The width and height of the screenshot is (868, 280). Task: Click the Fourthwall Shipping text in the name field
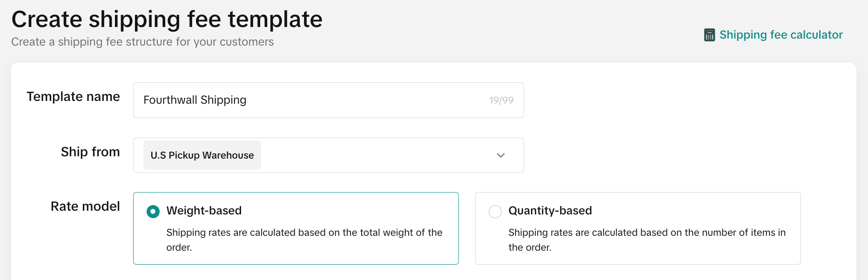pyautogui.click(x=195, y=100)
